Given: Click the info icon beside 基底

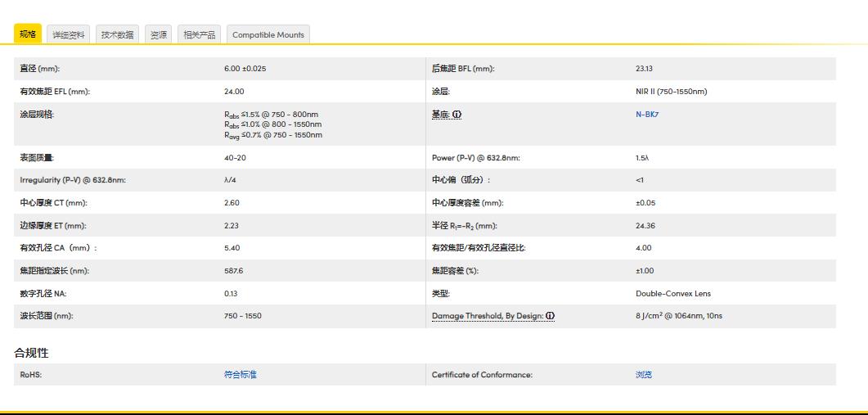Looking at the screenshot, I should coord(457,115).
